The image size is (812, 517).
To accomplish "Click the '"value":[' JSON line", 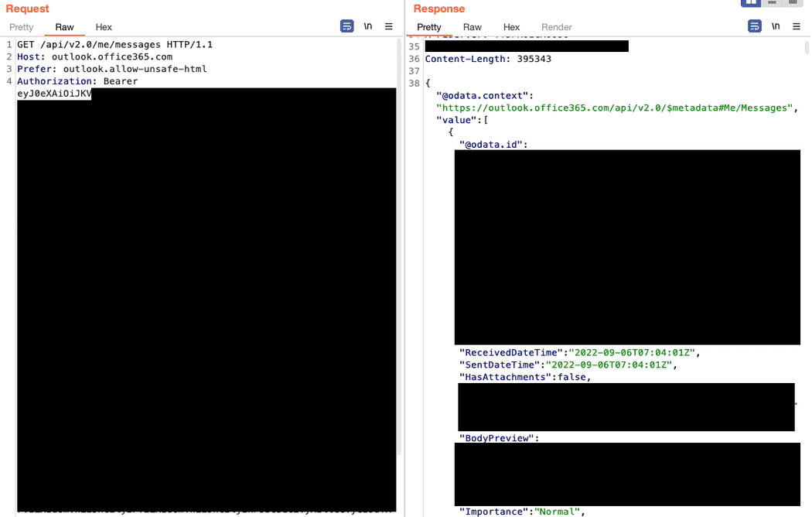I will click(462, 120).
